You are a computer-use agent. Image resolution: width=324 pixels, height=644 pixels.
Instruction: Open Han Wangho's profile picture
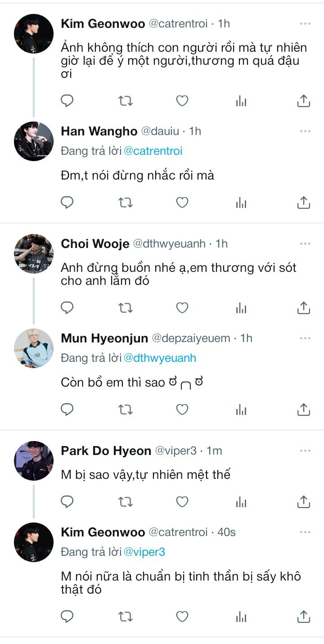(34, 141)
